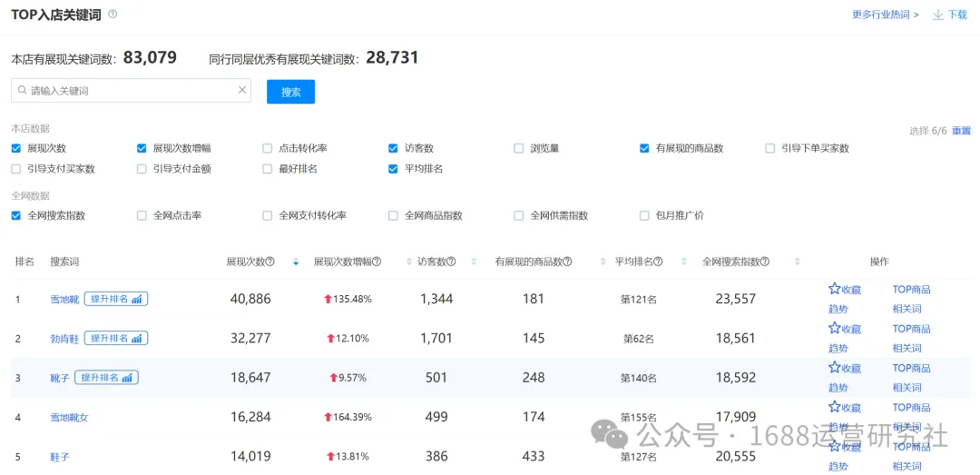
Task: Click help icon next to 有展现的商品数 header
Action: click(x=567, y=262)
